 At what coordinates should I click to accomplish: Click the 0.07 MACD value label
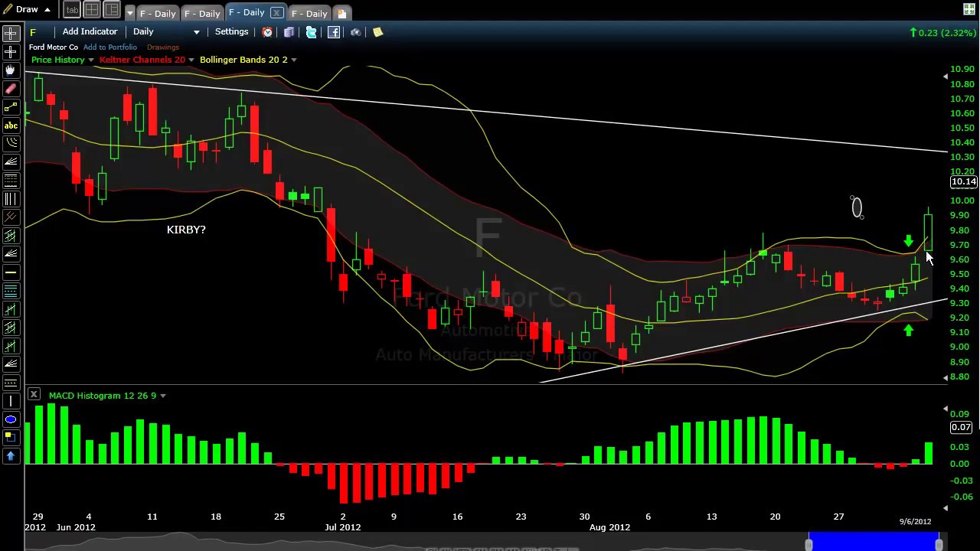[x=961, y=428]
